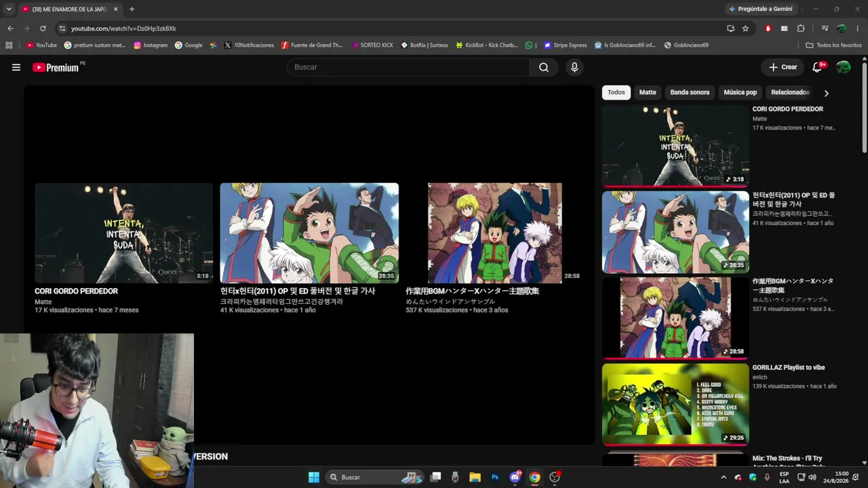Open the Instagram bookmark
The width and height of the screenshot is (868, 488).
coord(151,45)
